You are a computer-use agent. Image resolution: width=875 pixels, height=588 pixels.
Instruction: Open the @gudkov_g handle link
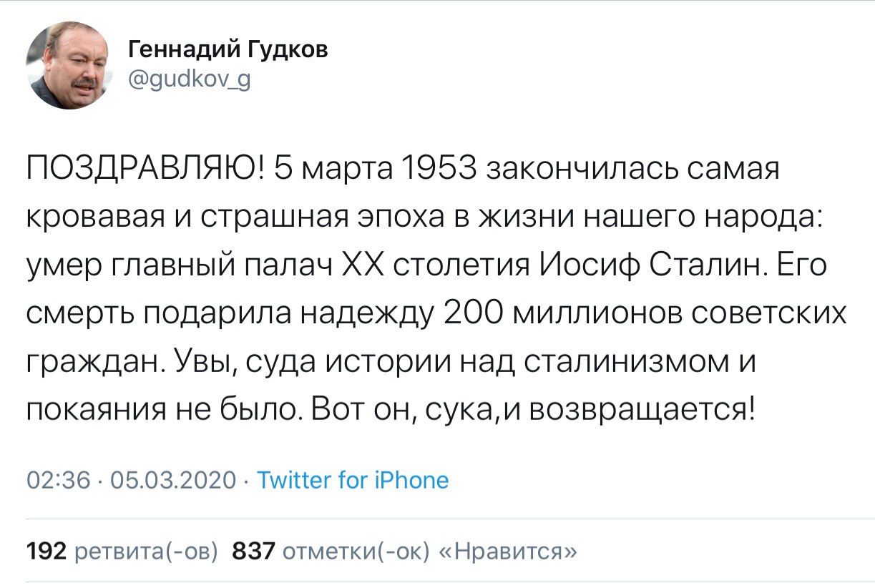(189, 80)
